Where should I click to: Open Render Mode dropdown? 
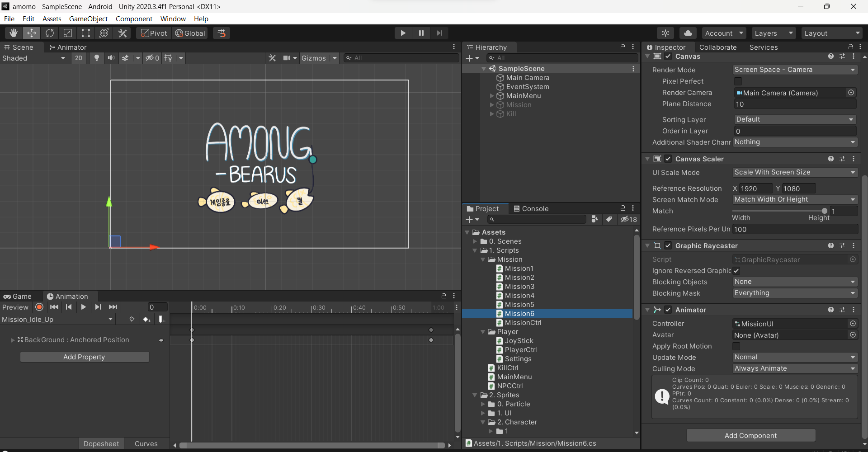(795, 70)
